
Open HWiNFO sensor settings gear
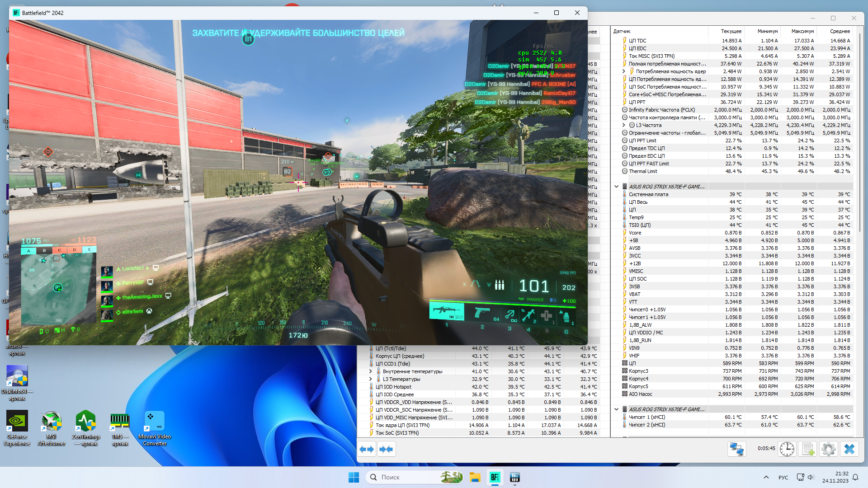pos(829,449)
